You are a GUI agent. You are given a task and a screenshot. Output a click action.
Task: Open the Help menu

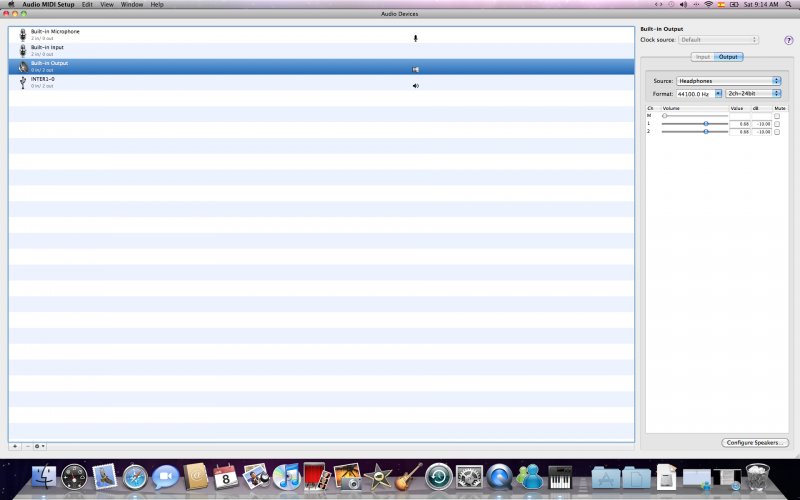[x=157, y=5]
